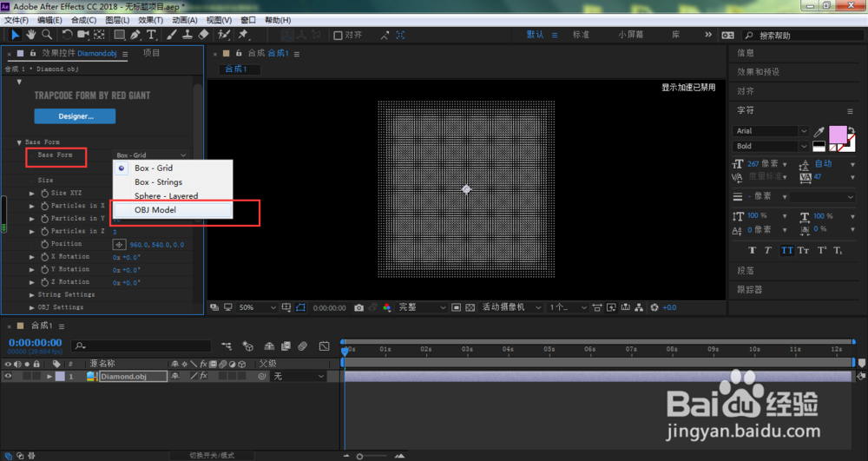This screenshot has height=461, width=868.
Task: Select the Pen tool
Action: 135,35
